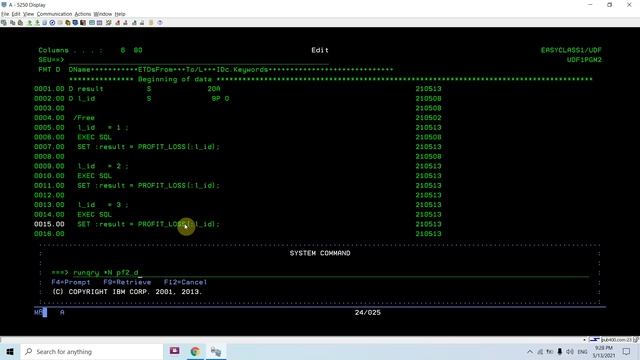
Task: Click the Print Screen toolbar icon
Action: [x=4, y=23]
